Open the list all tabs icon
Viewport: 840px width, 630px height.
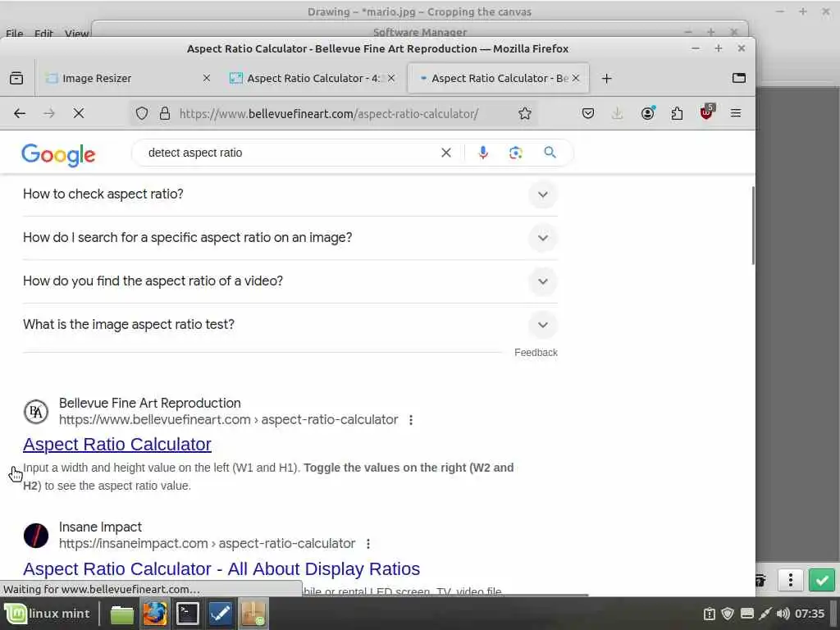[739, 78]
